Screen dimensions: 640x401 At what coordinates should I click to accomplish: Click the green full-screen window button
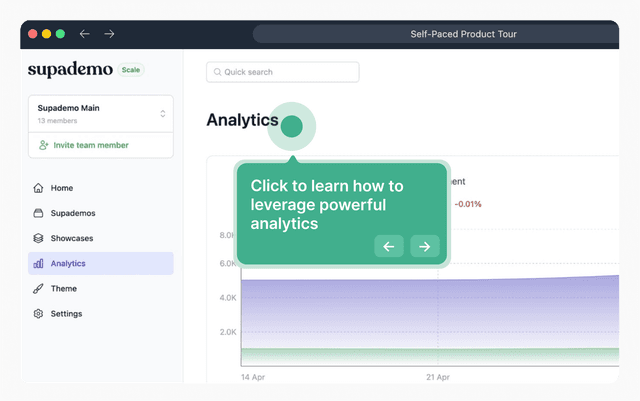pos(60,33)
